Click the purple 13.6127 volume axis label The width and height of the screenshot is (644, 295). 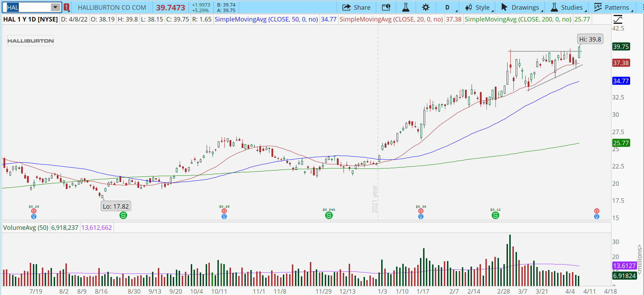coord(624,266)
